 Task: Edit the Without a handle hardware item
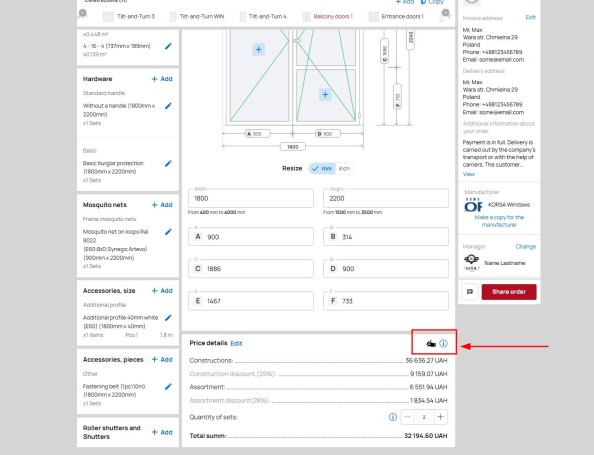(169, 106)
